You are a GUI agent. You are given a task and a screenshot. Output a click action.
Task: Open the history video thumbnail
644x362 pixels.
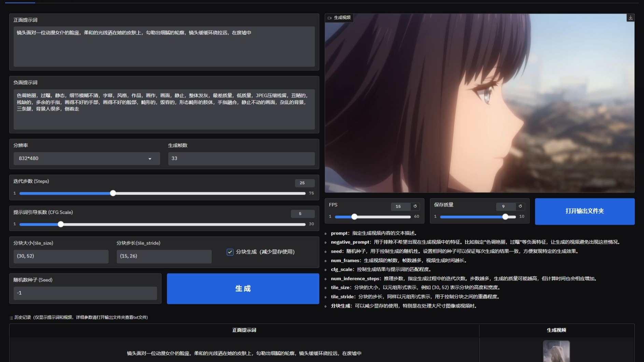556,351
